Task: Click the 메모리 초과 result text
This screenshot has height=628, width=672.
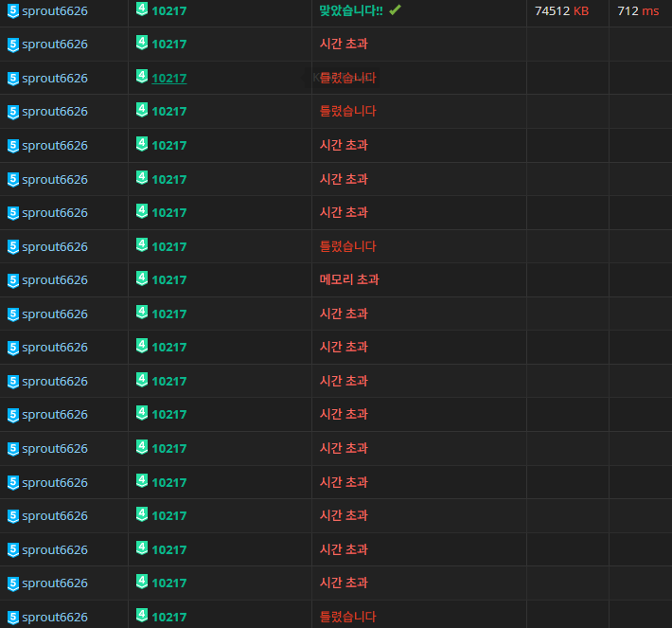Action: click(349, 279)
